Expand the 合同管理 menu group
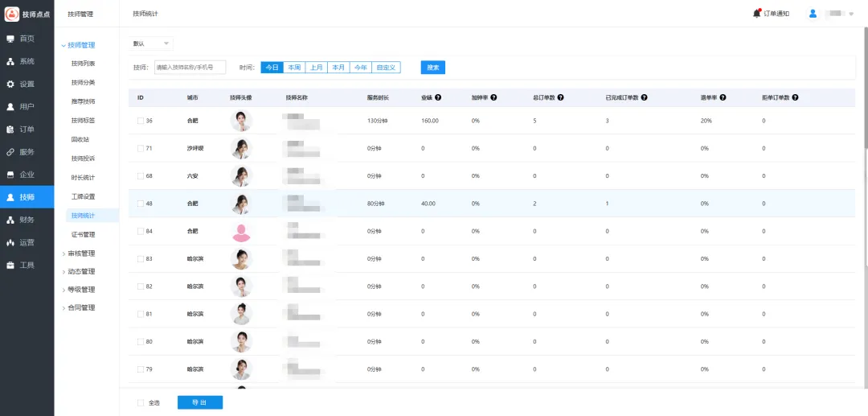This screenshot has height=416, width=868. pos(81,307)
